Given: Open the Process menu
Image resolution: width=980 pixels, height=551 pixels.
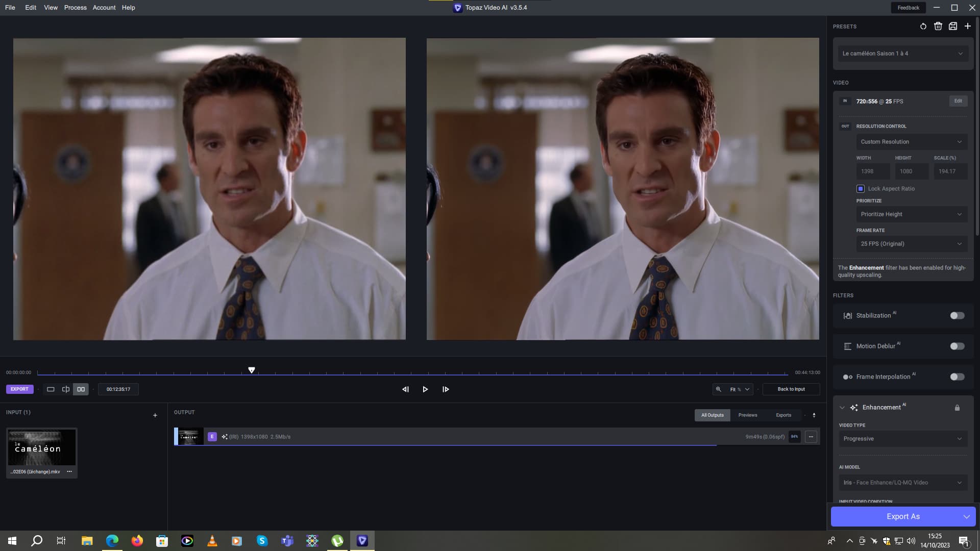Looking at the screenshot, I should tap(75, 8).
